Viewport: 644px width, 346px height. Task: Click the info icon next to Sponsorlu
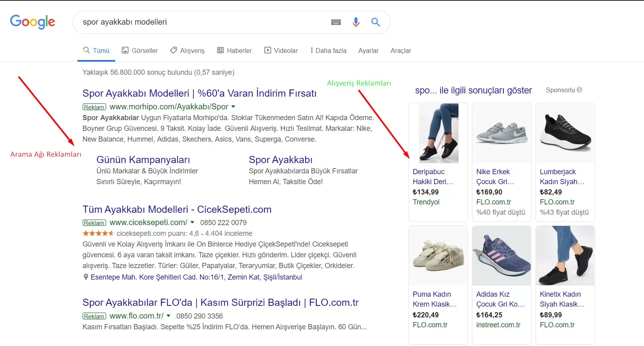pyautogui.click(x=580, y=90)
